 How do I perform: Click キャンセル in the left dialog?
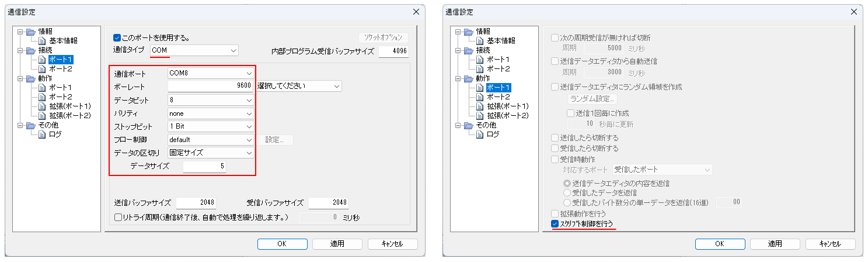393,244
